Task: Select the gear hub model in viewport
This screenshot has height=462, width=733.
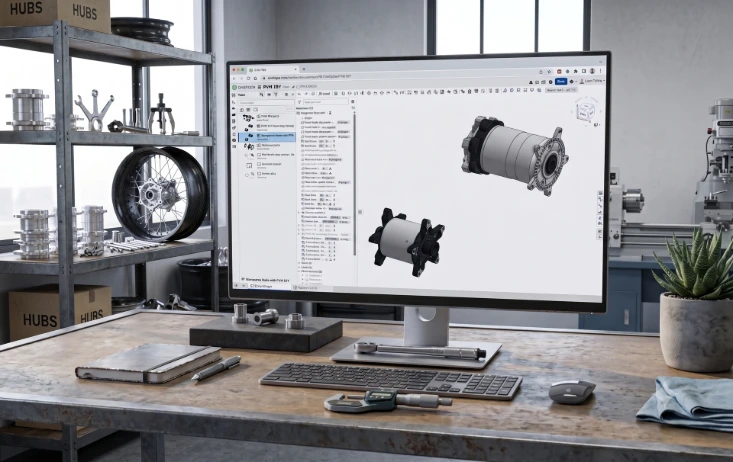Action: point(407,242)
